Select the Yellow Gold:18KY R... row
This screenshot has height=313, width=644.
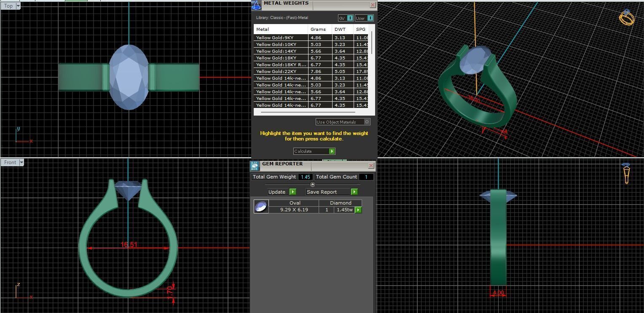coord(312,65)
